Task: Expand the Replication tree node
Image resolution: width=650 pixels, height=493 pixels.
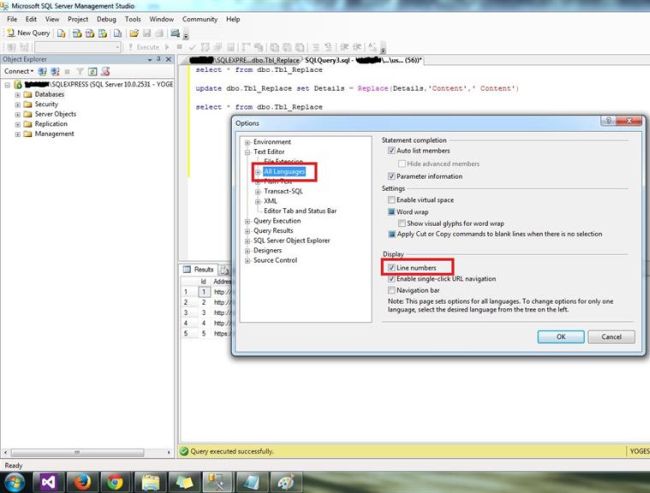Action: point(18,124)
